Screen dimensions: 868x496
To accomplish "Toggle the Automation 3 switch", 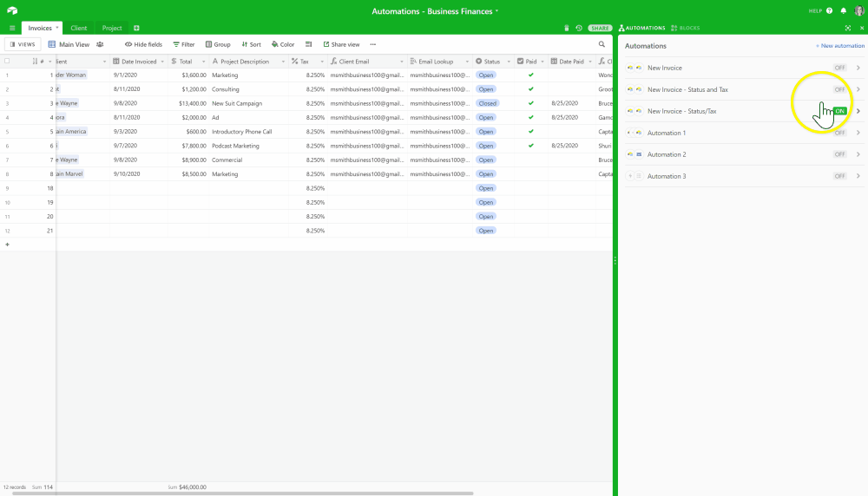I will pyautogui.click(x=839, y=176).
